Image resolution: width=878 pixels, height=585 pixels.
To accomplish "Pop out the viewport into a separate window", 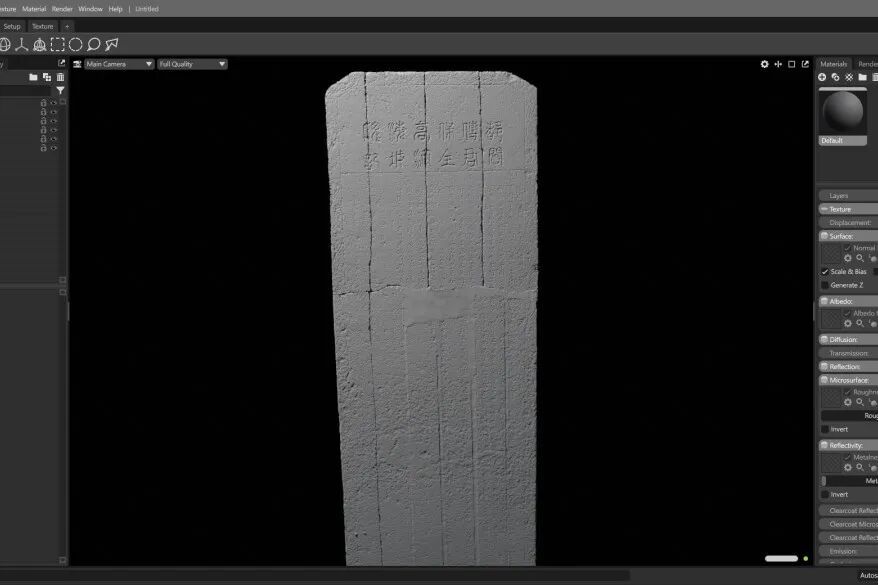I will (x=806, y=64).
